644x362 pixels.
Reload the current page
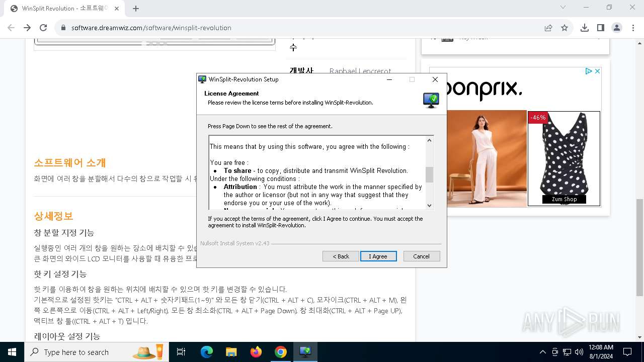click(43, 28)
